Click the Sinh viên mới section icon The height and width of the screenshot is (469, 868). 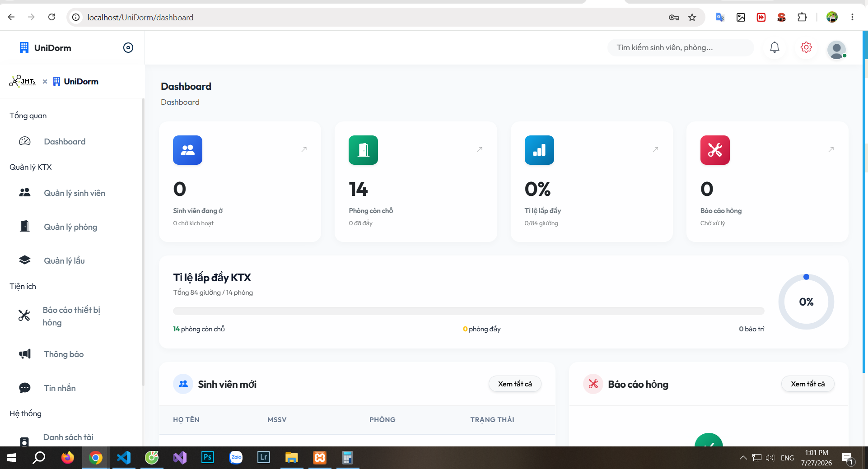coord(183,384)
